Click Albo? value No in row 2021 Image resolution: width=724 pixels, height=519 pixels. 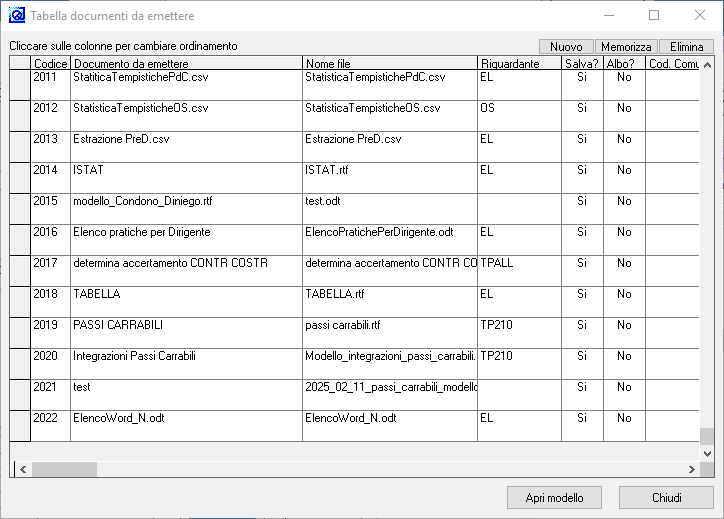tap(624, 395)
